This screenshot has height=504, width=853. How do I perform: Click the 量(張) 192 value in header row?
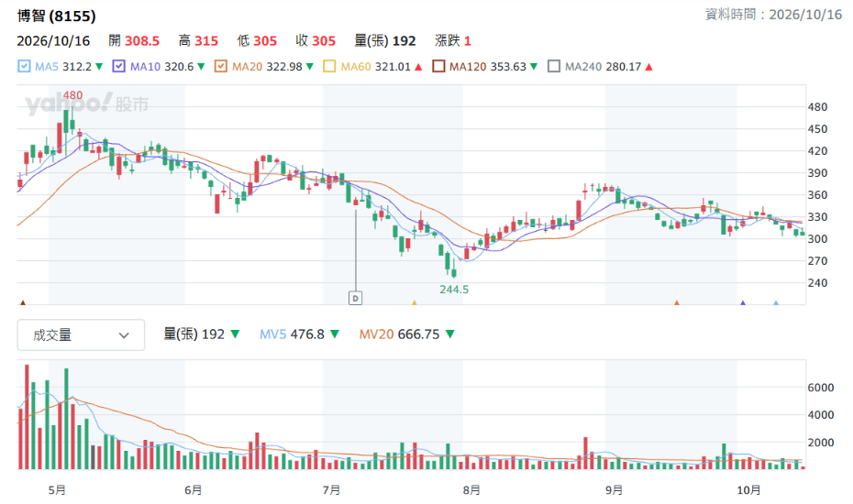(384, 40)
